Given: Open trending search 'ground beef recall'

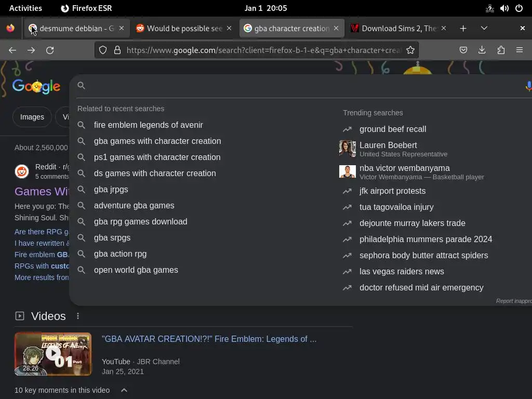Looking at the screenshot, I should point(393,129).
